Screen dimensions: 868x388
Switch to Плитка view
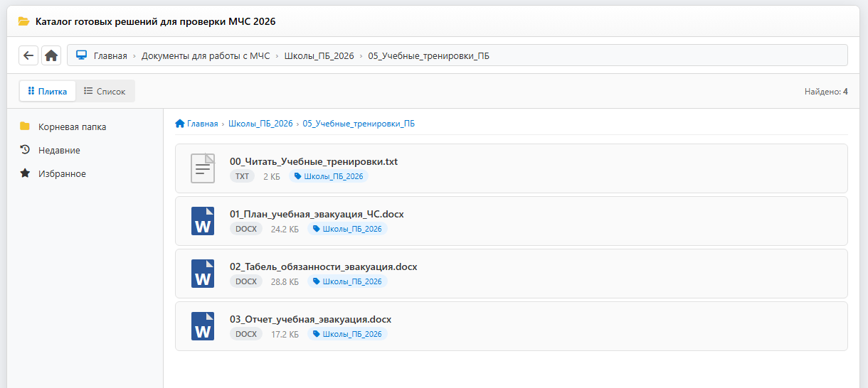tap(47, 91)
